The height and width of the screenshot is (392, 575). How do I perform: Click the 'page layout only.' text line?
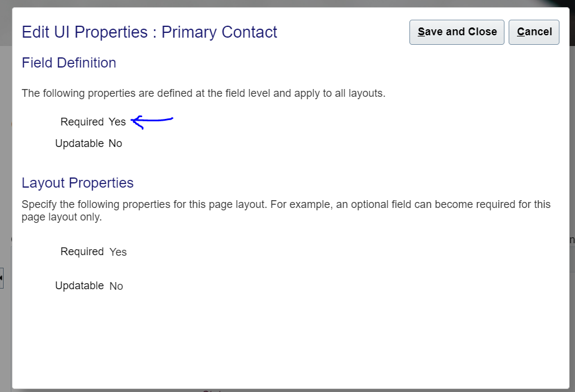(62, 217)
